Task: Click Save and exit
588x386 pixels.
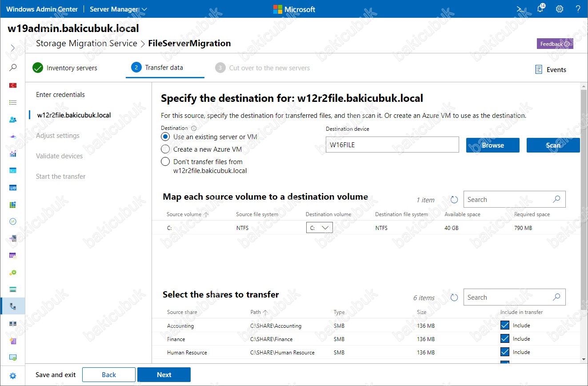Action: [56, 375]
